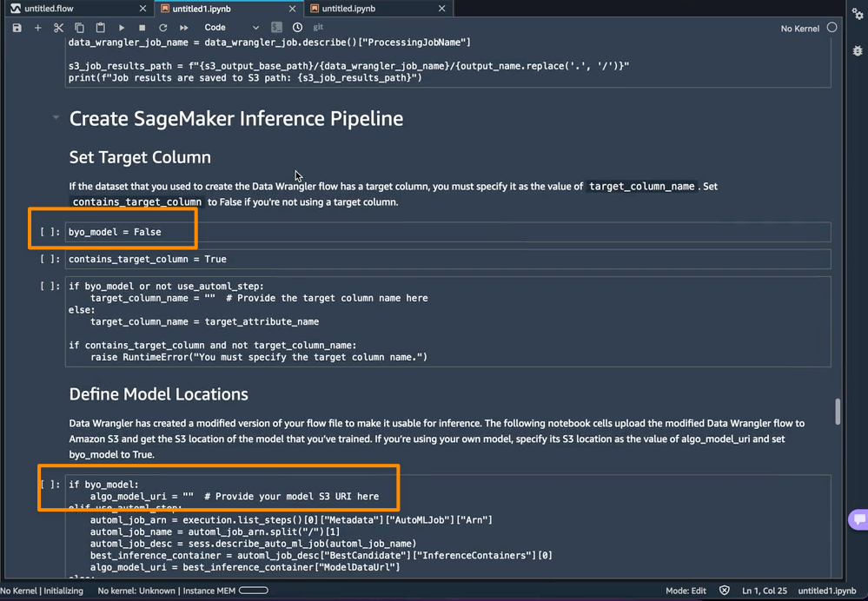Close the untitled1.ipynb tab
868x601 pixels.
click(292, 9)
